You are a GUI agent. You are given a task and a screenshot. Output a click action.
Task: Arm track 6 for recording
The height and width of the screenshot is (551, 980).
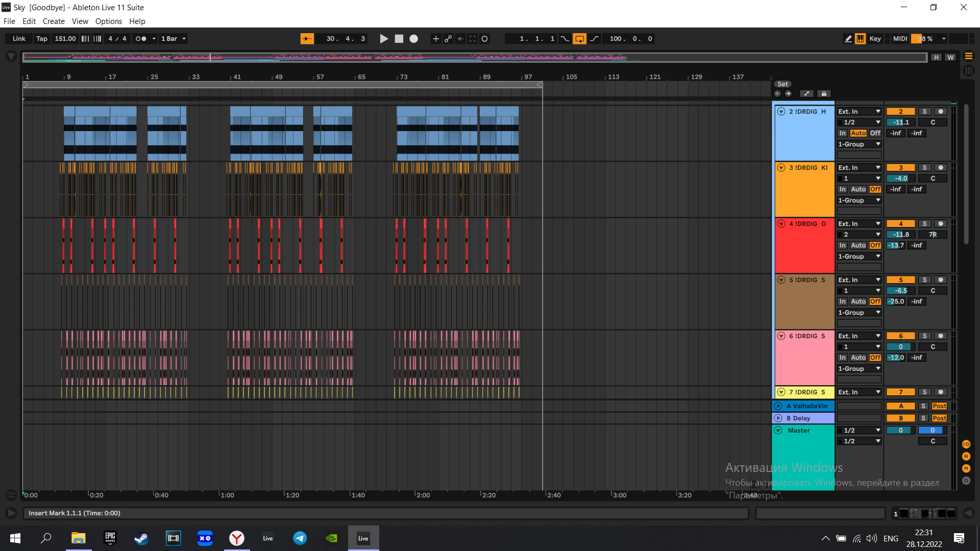941,336
